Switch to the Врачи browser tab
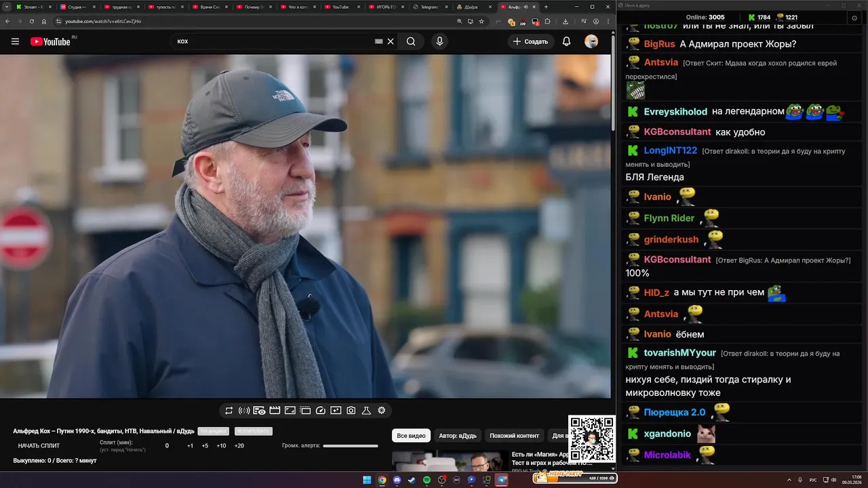The height and width of the screenshot is (488, 868). click(x=210, y=7)
